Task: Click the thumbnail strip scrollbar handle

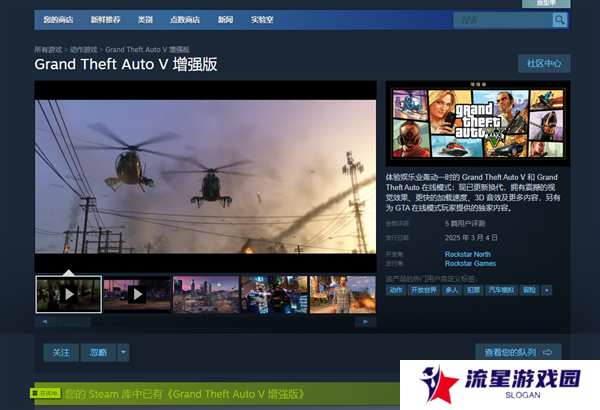Action: pos(73,322)
